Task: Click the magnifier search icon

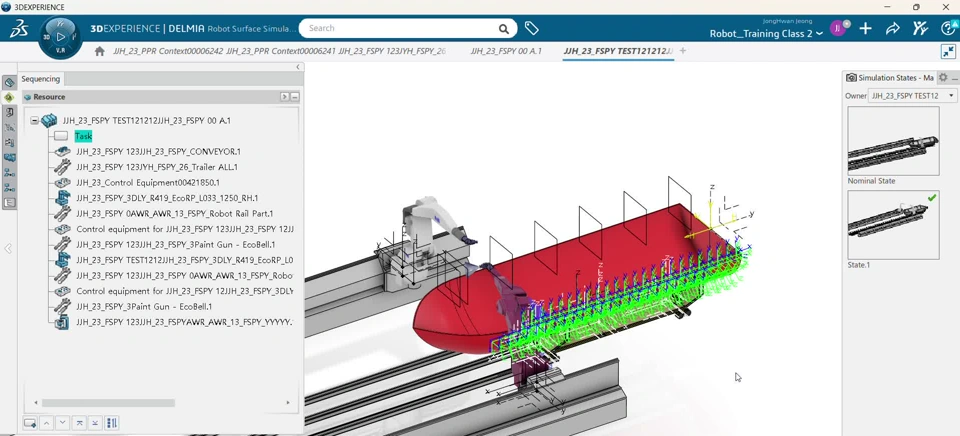Action: 503,28
